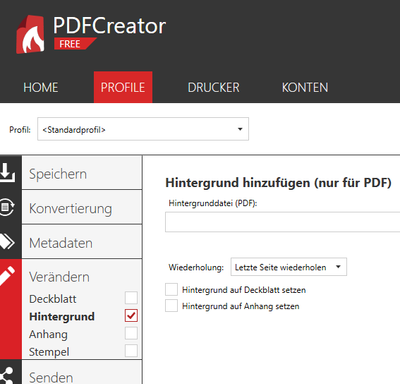
Task: Click the FREE edition badge
Action: coord(75,44)
